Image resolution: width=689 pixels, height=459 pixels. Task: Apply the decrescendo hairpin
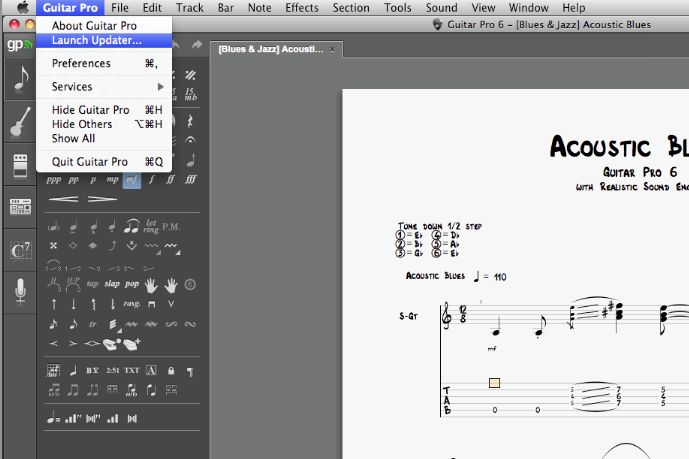pos(102,199)
